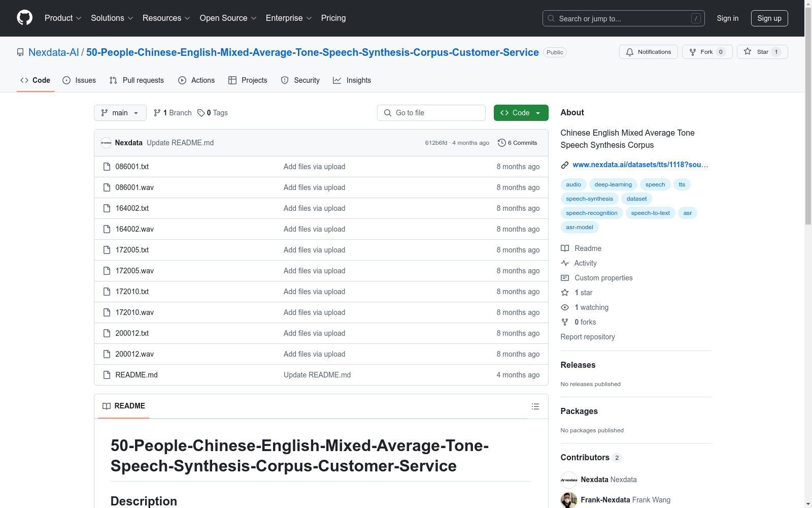Click the file icon beside 086001.wav

click(107, 187)
